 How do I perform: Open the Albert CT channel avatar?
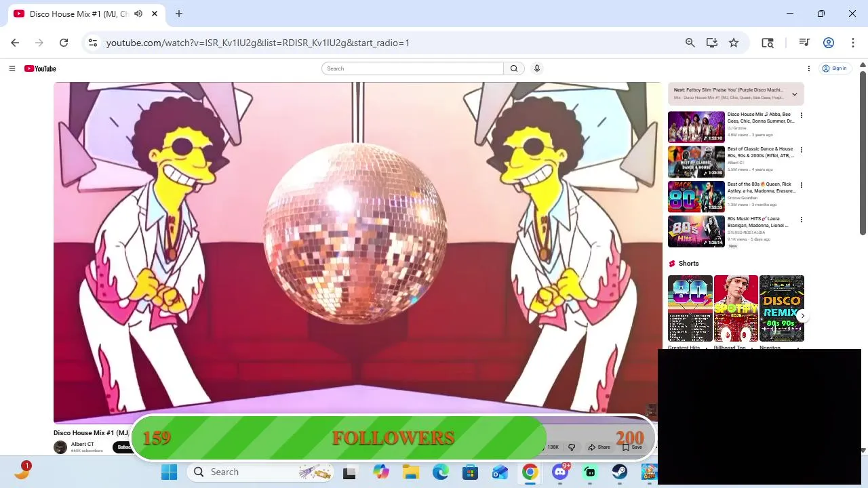tap(60, 447)
